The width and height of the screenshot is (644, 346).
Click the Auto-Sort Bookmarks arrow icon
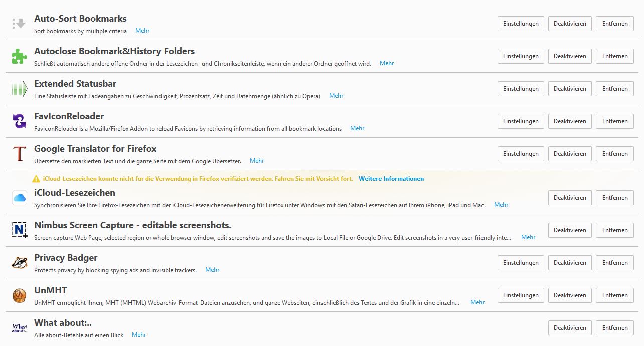click(19, 24)
